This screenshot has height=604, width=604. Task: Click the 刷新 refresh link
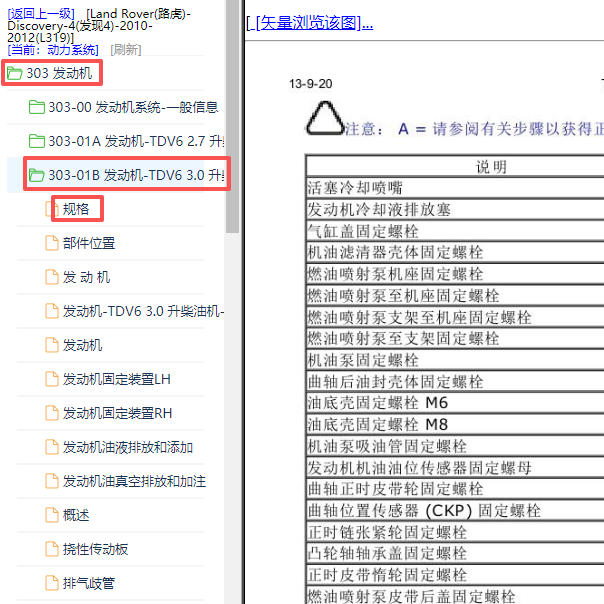pyautogui.click(x=126, y=50)
